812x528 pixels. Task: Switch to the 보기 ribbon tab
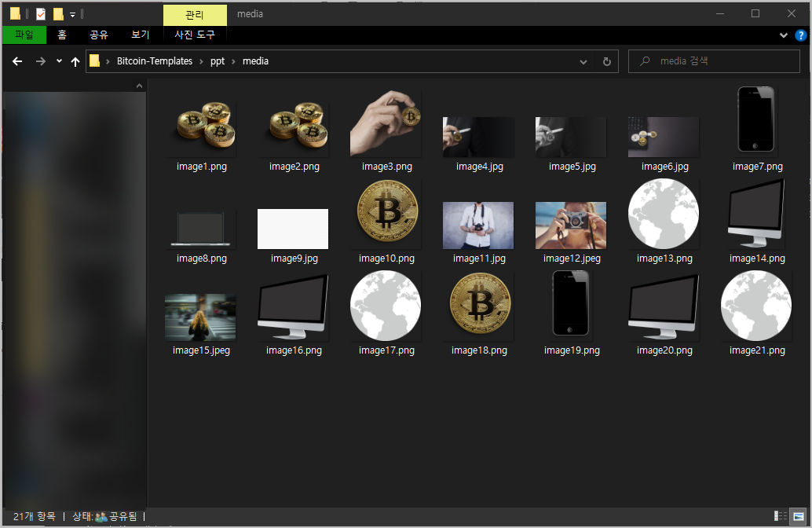click(141, 35)
